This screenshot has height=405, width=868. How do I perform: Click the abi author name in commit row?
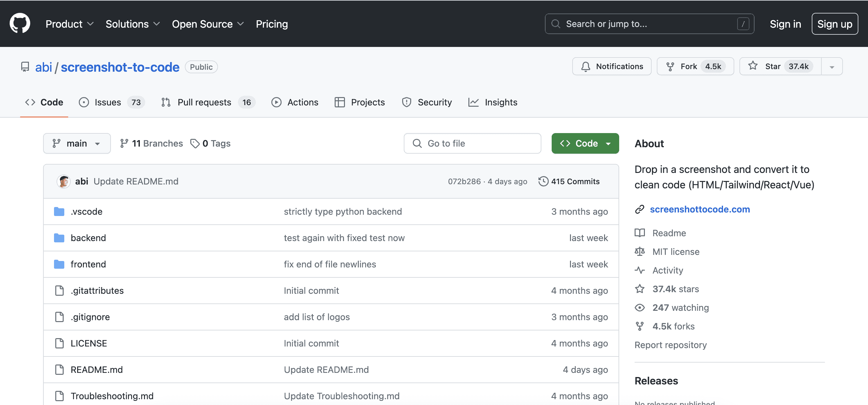click(x=82, y=181)
